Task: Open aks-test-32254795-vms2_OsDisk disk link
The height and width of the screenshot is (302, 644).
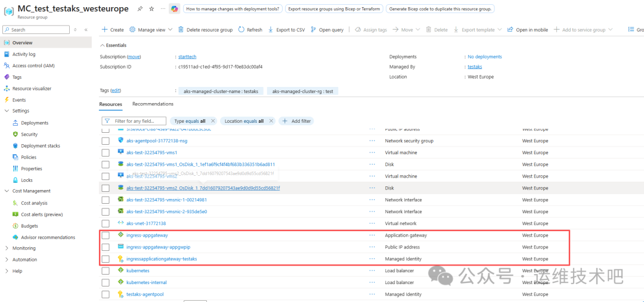Action: (x=203, y=188)
